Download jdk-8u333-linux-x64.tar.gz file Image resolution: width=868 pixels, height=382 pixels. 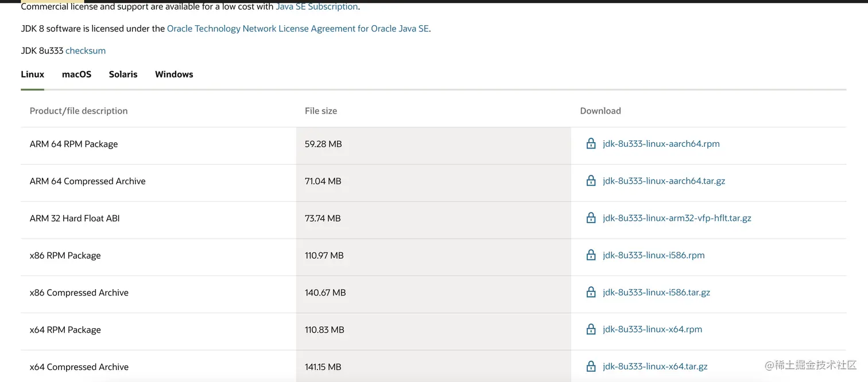[x=655, y=367]
